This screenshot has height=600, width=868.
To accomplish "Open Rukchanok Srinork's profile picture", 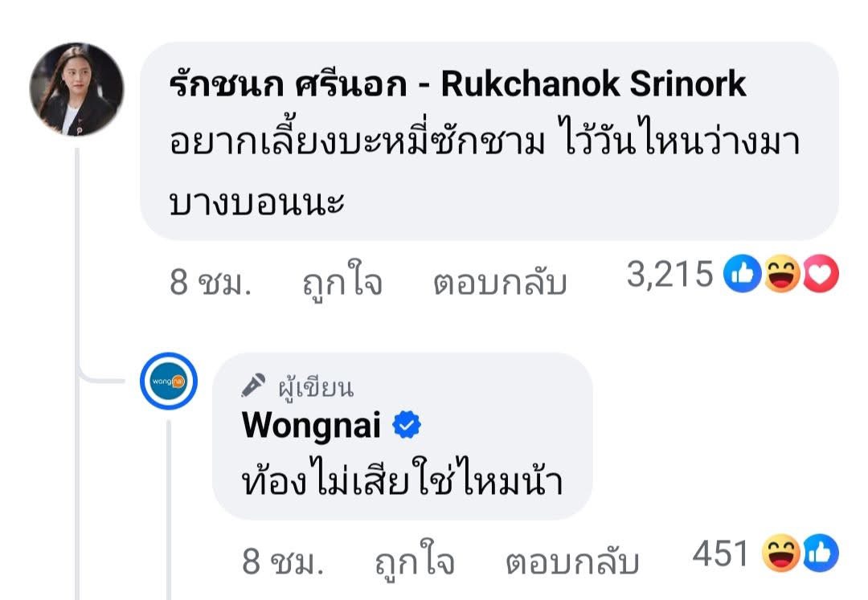I will click(x=76, y=90).
